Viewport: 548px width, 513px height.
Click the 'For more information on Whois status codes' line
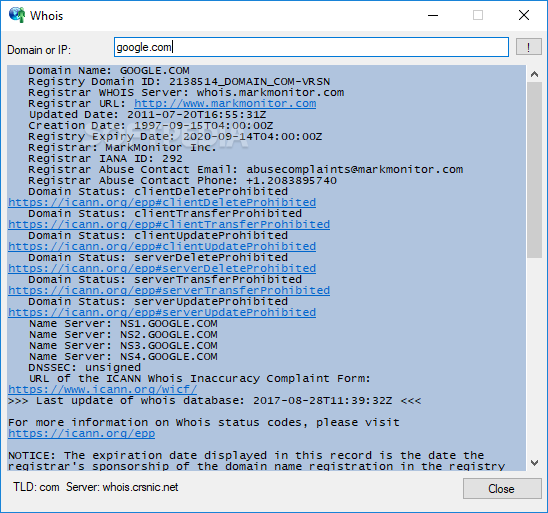coord(204,423)
